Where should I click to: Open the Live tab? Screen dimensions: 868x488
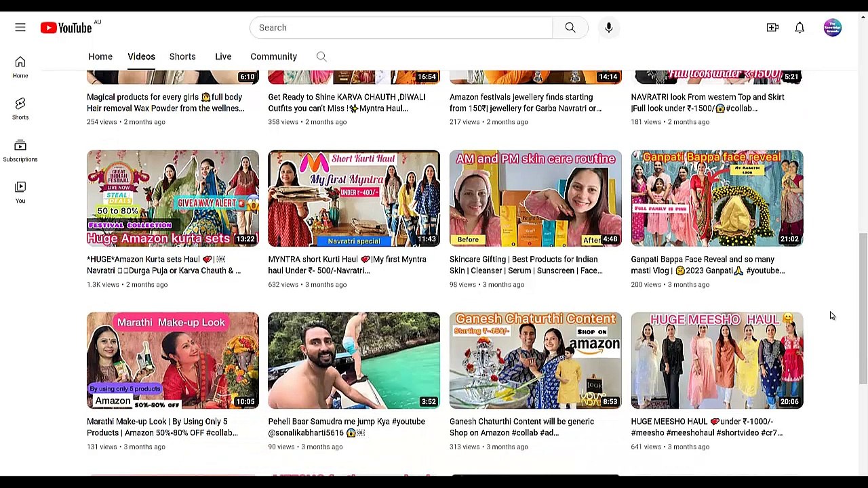pos(223,57)
